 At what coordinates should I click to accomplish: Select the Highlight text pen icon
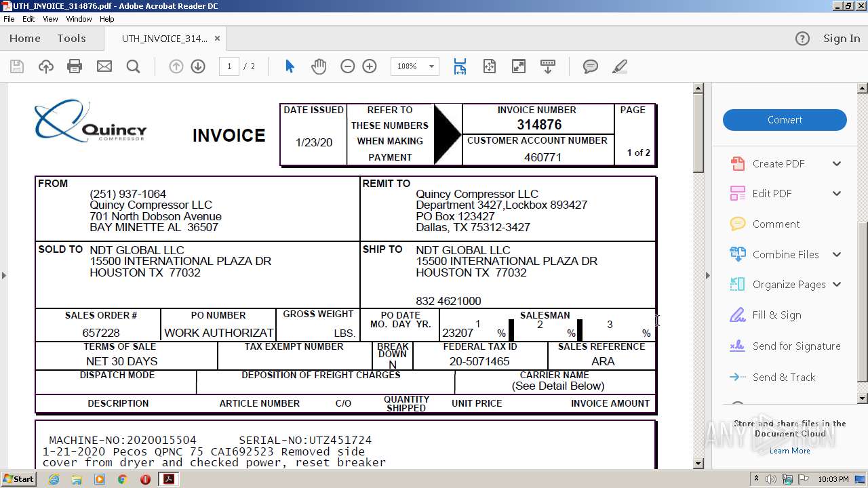619,66
